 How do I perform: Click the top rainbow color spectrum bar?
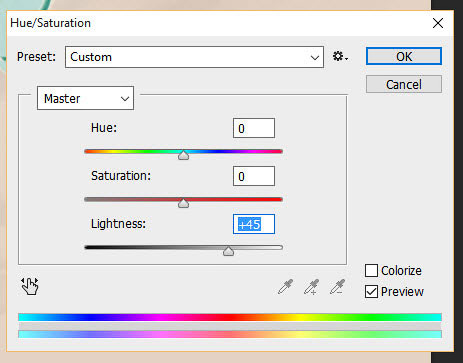[230, 317]
